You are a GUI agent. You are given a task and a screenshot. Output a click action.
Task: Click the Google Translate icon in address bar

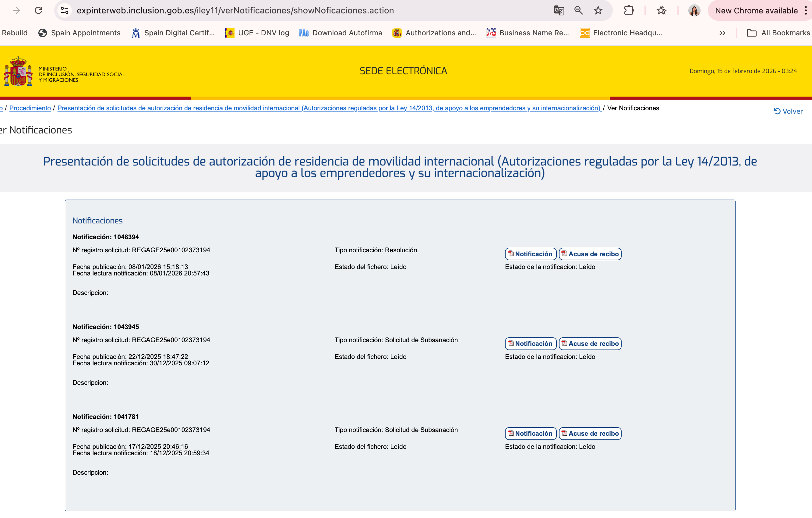coord(559,10)
